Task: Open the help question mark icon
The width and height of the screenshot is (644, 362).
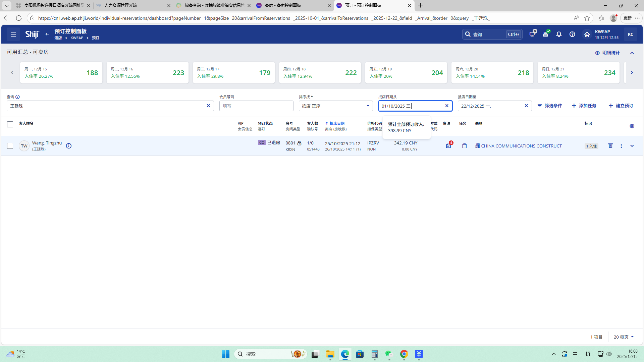Action: [572, 34]
